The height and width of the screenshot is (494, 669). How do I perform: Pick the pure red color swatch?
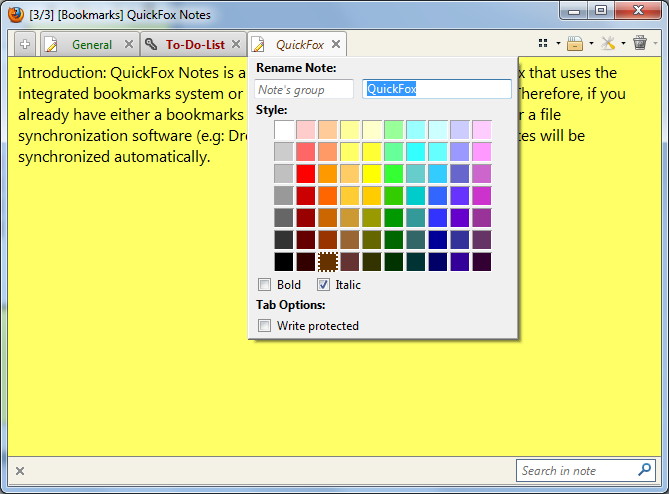pyautogui.click(x=305, y=174)
